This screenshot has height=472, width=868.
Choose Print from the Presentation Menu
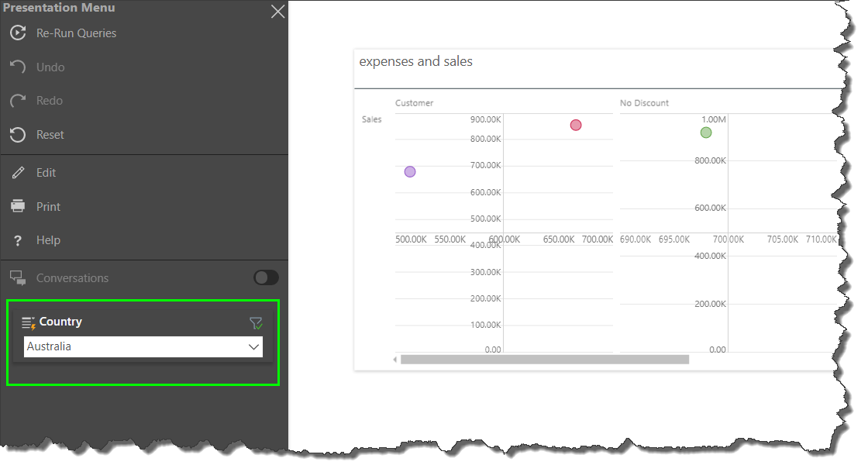point(48,207)
